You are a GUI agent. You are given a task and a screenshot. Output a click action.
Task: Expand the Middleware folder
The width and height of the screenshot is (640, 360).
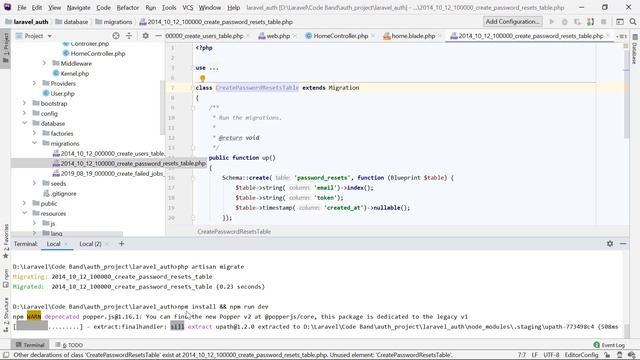44,63
